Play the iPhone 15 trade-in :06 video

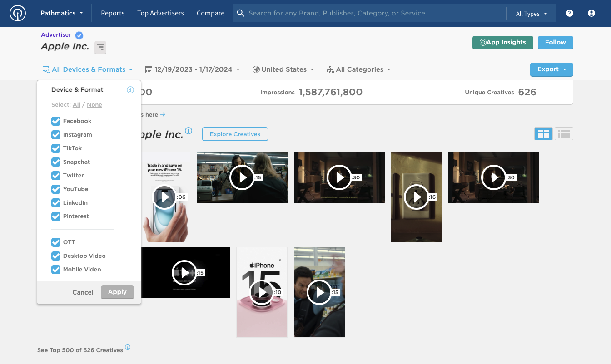[164, 197]
